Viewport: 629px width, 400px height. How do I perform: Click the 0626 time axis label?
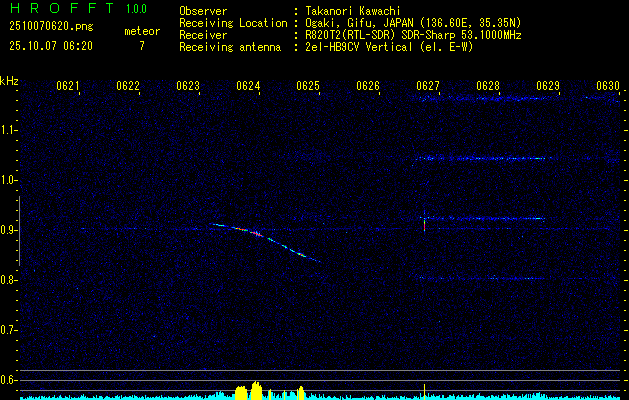[368, 86]
